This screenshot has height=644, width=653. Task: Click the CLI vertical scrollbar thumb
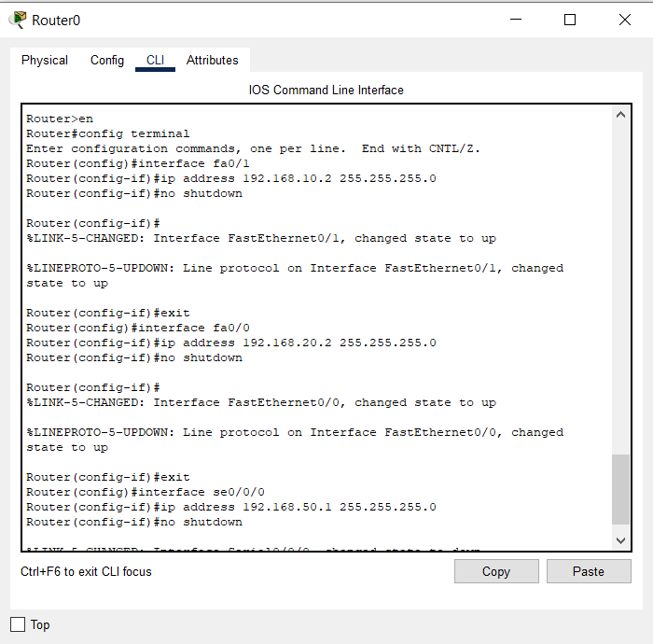pos(621,490)
